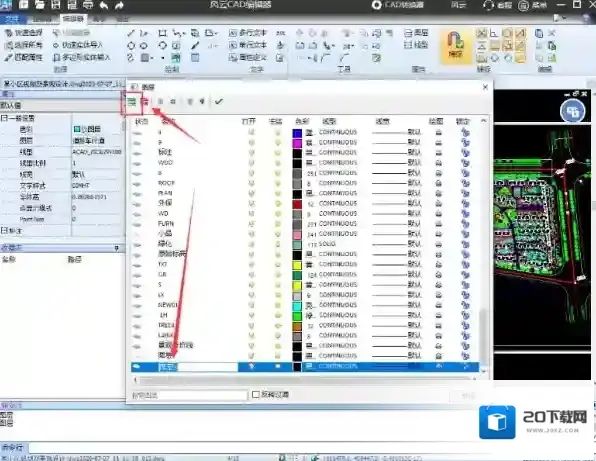Switch to the 高级 ribbon tab
Viewport: 596px width, 461px height.
(99, 19)
